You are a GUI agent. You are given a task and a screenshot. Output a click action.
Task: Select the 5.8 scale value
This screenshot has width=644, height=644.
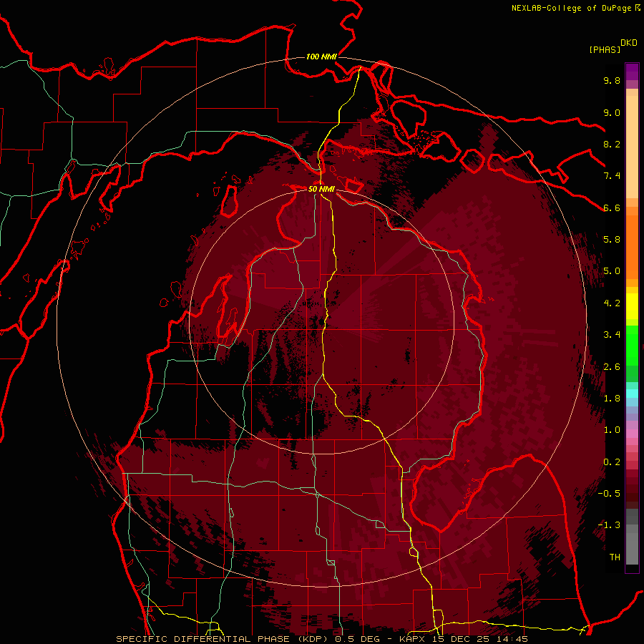coord(612,240)
